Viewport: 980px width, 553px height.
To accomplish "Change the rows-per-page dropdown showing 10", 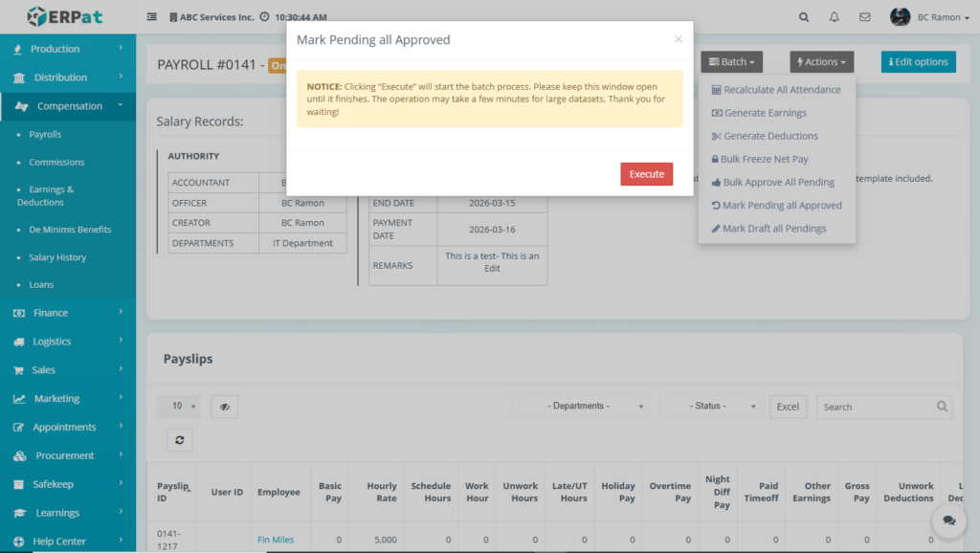I will pyautogui.click(x=179, y=407).
